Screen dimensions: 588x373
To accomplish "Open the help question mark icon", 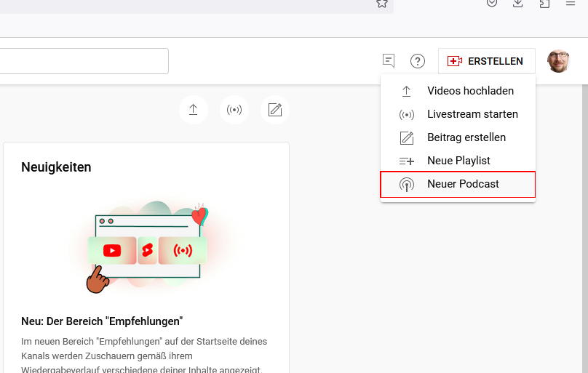I will coord(418,61).
